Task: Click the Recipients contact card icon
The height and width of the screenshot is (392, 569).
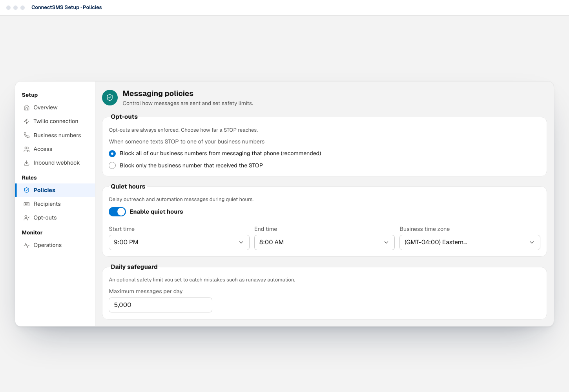Action: (x=27, y=204)
